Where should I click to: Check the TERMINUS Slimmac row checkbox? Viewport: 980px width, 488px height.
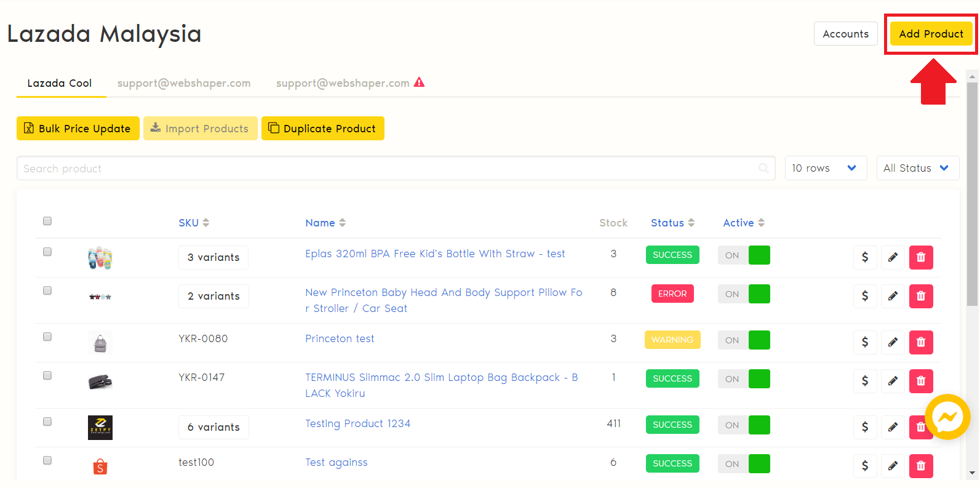click(47, 375)
